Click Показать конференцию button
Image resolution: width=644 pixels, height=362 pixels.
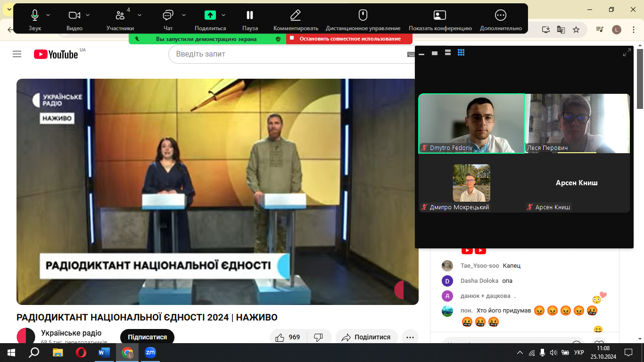tap(440, 16)
